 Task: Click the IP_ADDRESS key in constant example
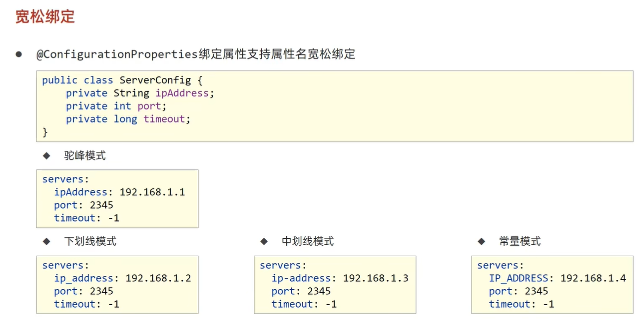coord(518,278)
